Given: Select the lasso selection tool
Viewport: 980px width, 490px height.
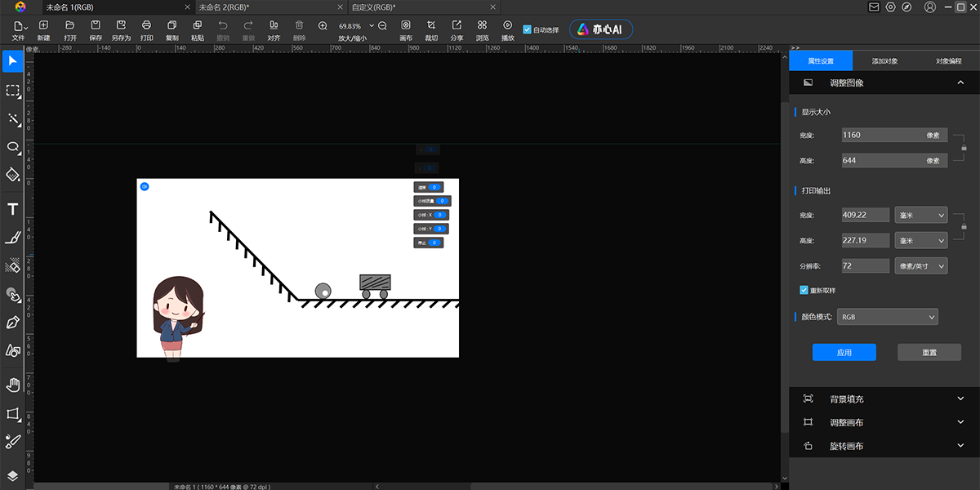Looking at the screenshot, I should [x=12, y=147].
